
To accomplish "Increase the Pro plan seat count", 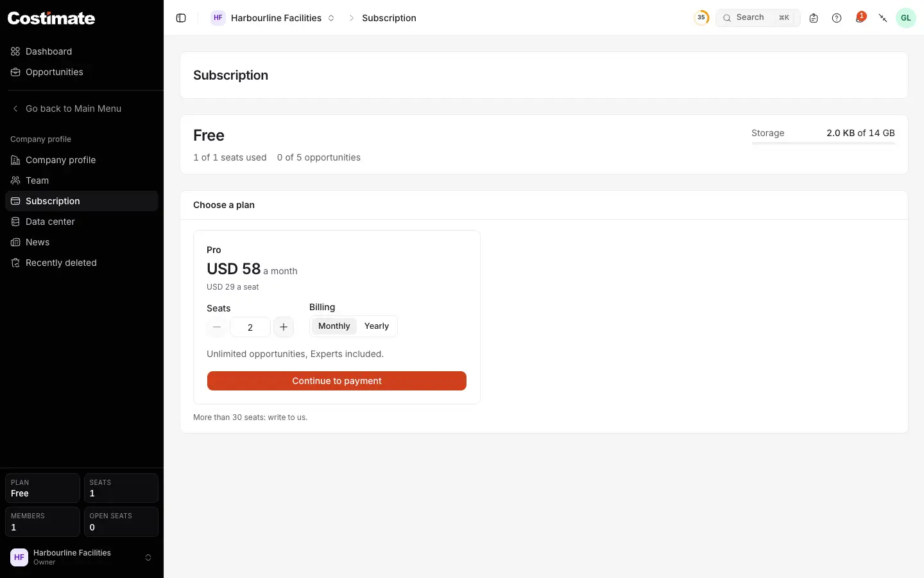I will pyautogui.click(x=284, y=327).
